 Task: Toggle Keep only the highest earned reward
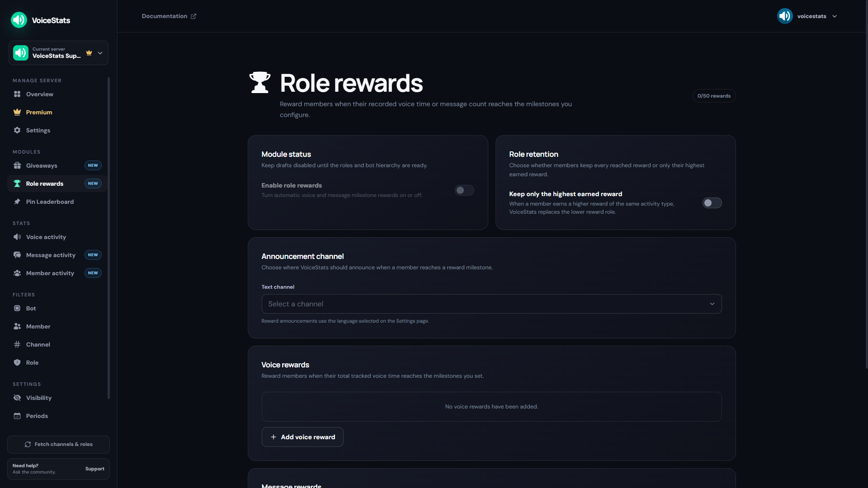pyautogui.click(x=712, y=203)
